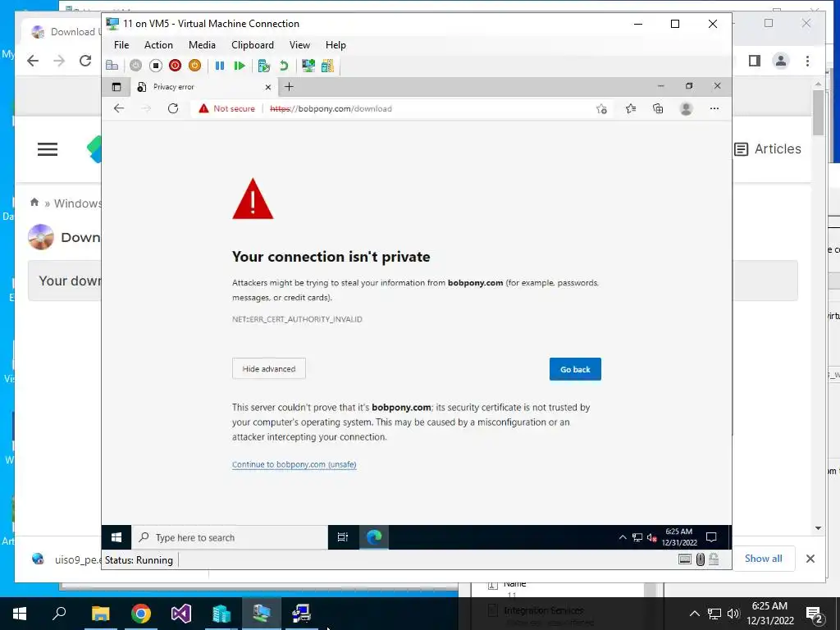Viewport: 840px width, 630px height.
Task: Reset VM using green play icon
Action: coord(240,66)
